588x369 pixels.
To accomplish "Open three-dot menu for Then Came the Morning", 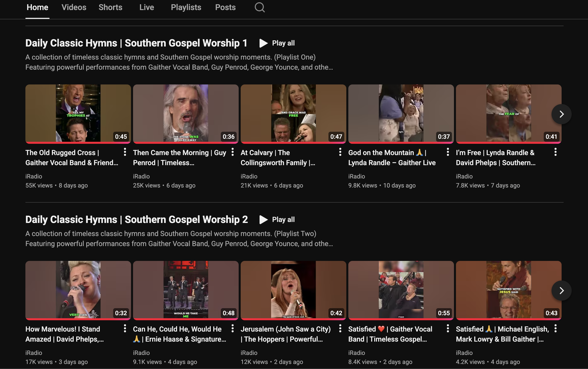I will coord(233,152).
